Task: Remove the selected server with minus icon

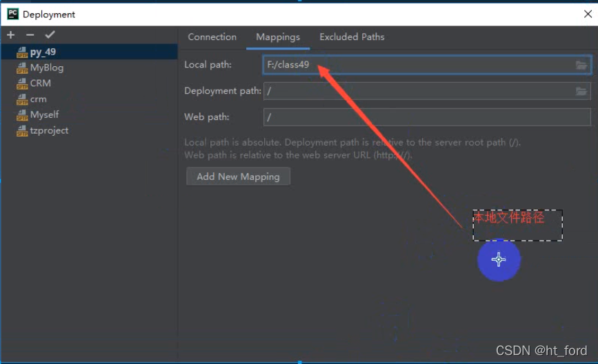Action: (30, 35)
